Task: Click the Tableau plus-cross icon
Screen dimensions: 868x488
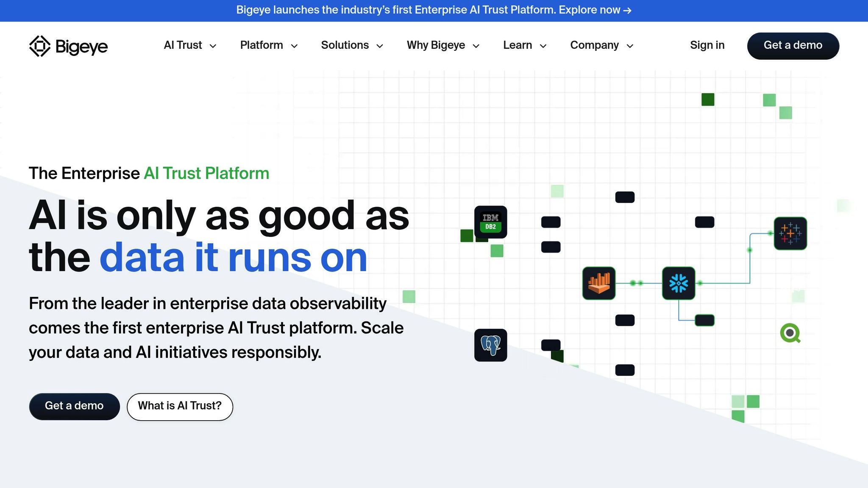Action: click(x=790, y=233)
